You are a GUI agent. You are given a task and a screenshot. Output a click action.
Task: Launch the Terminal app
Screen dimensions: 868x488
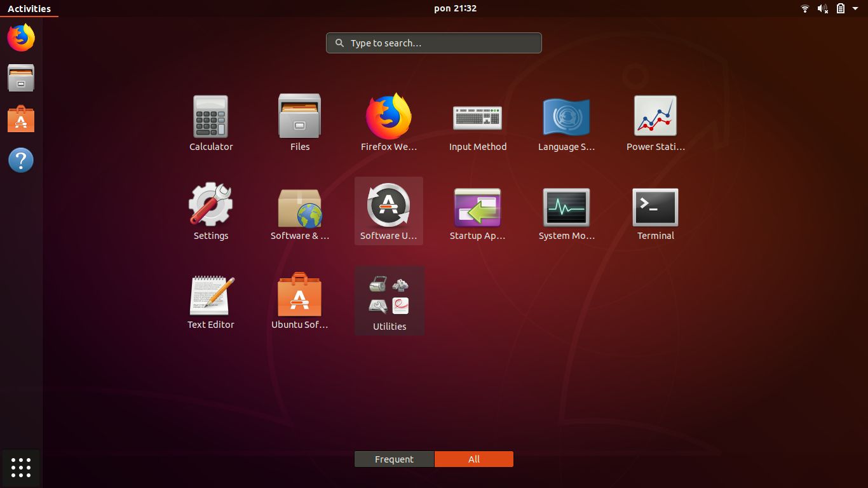coord(655,212)
